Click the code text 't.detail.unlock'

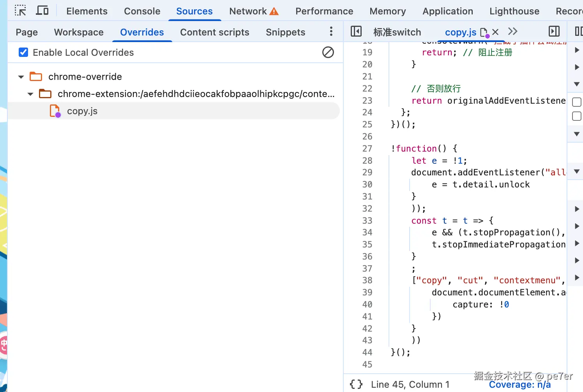(x=491, y=184)
